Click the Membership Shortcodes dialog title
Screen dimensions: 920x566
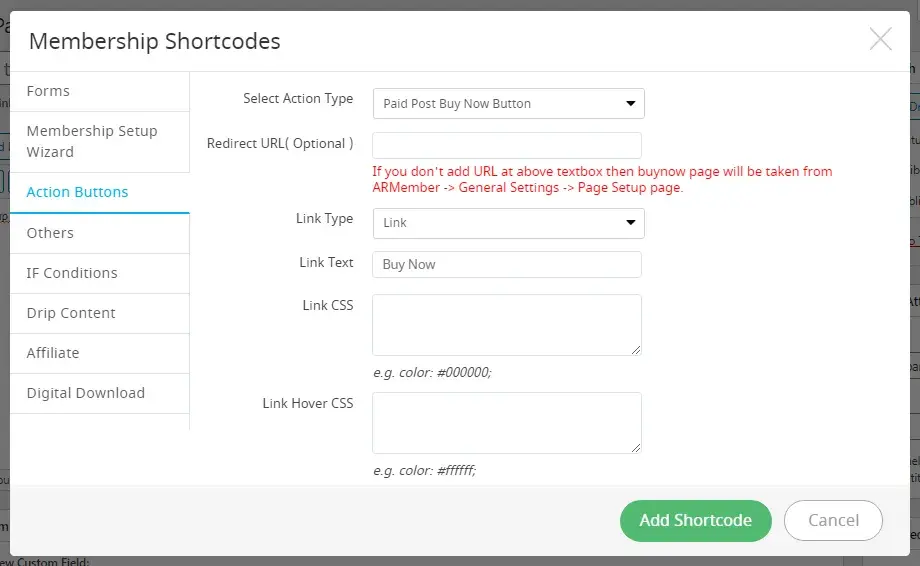pyautogui.click(x=154, y=41)
